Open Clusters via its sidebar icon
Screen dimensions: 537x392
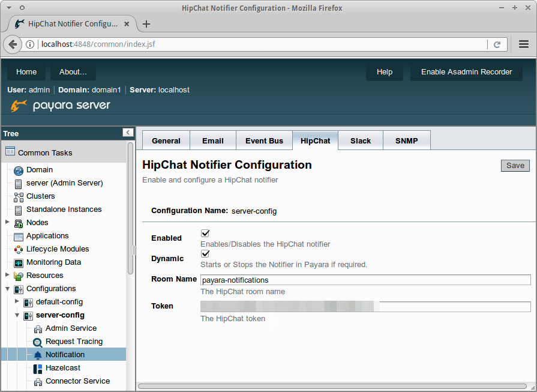coord(19,196)
